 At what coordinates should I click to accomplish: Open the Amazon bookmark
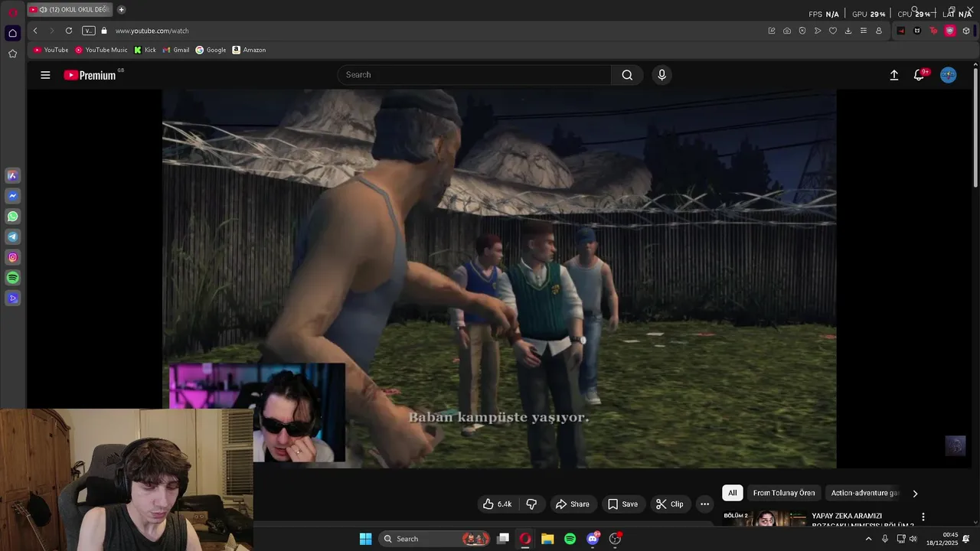click(x=249, y=50)
